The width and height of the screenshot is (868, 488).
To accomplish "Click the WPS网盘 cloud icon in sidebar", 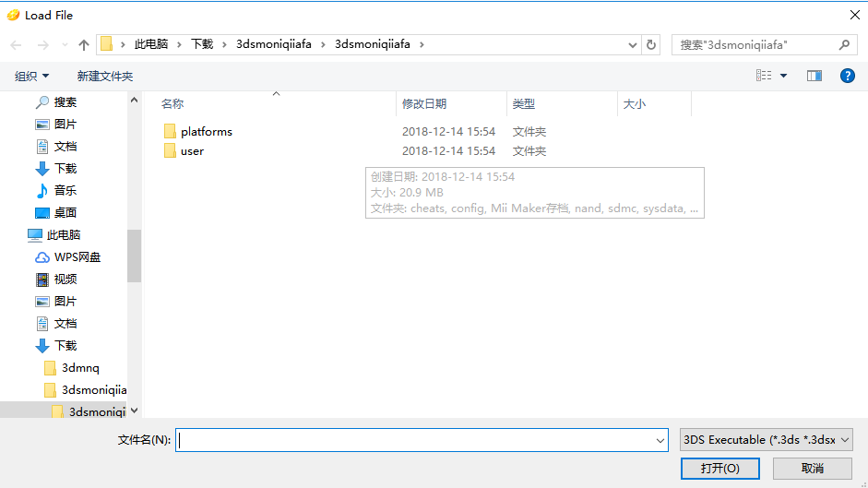I will 42,257.
